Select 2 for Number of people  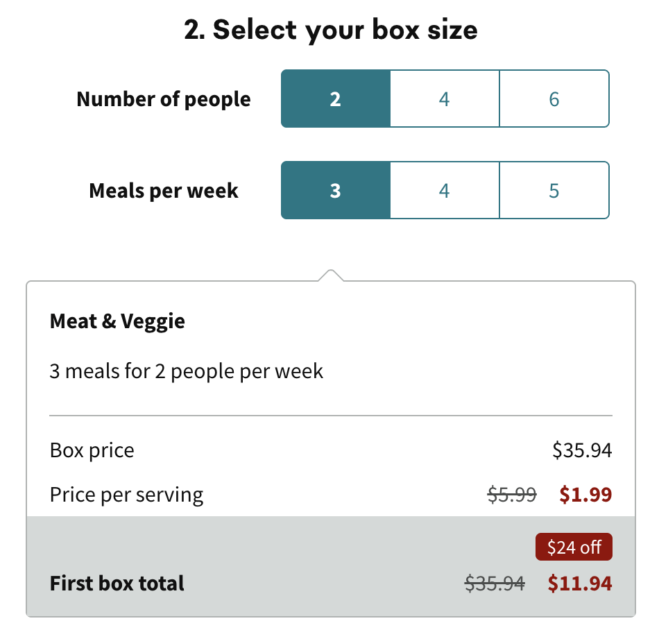pyautogui.click(x=335, y=99)
